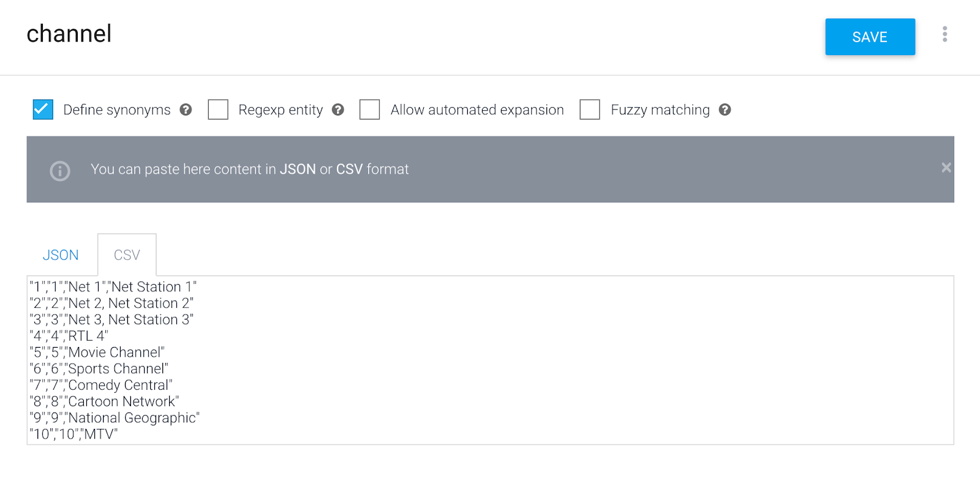This screenshot has height=484, width=980.
Task: Enable the Regexp entity checkbox
Action: [x=218, y=110]
